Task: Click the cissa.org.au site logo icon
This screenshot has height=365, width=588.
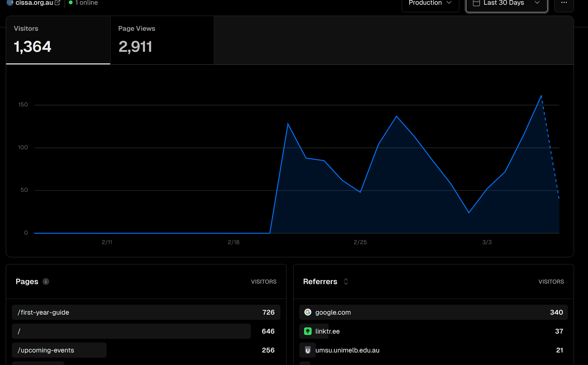Action: 10,3
